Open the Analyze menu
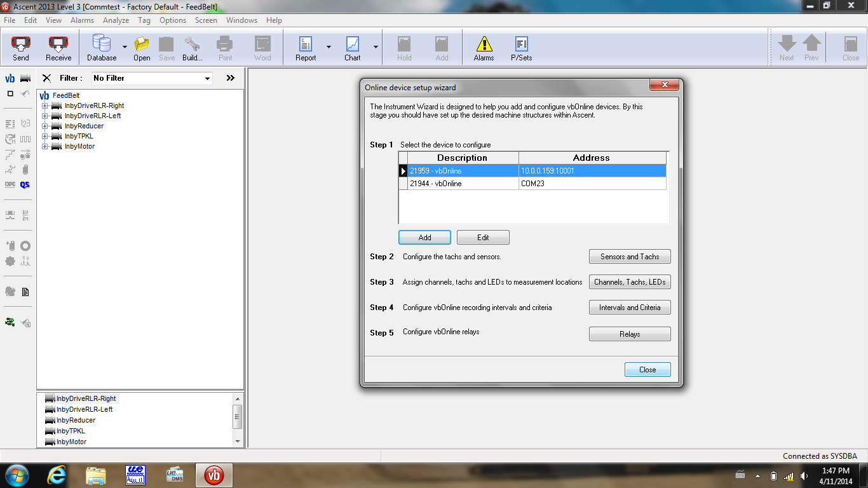The width and height of the screenshot is (868, 488). [116, 20]
